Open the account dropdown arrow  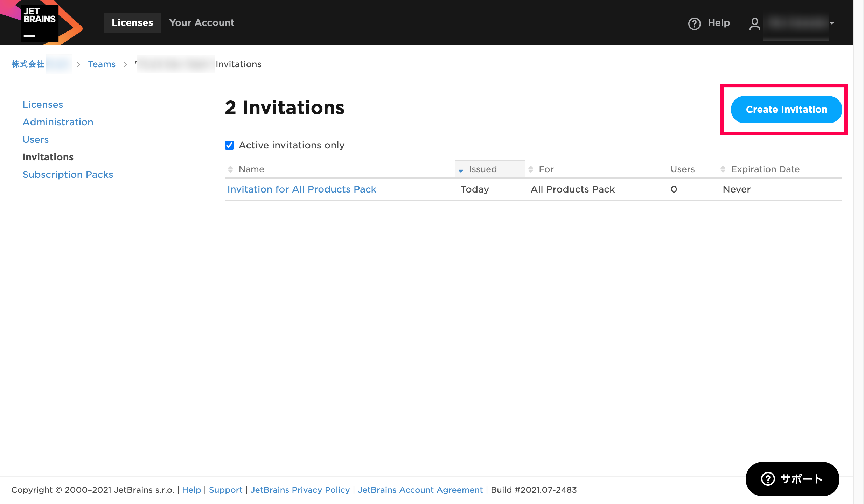pos(832,23)
